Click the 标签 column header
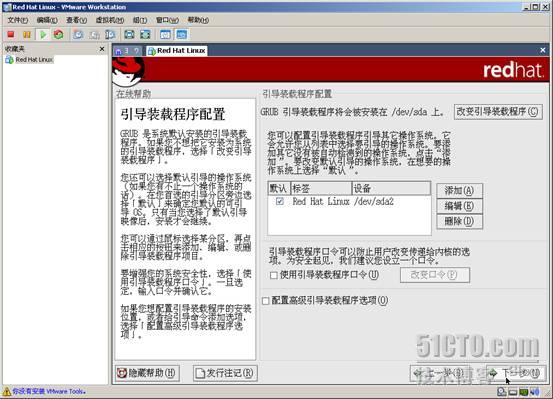This screenshot has width=553, height=399. [321, 188]
